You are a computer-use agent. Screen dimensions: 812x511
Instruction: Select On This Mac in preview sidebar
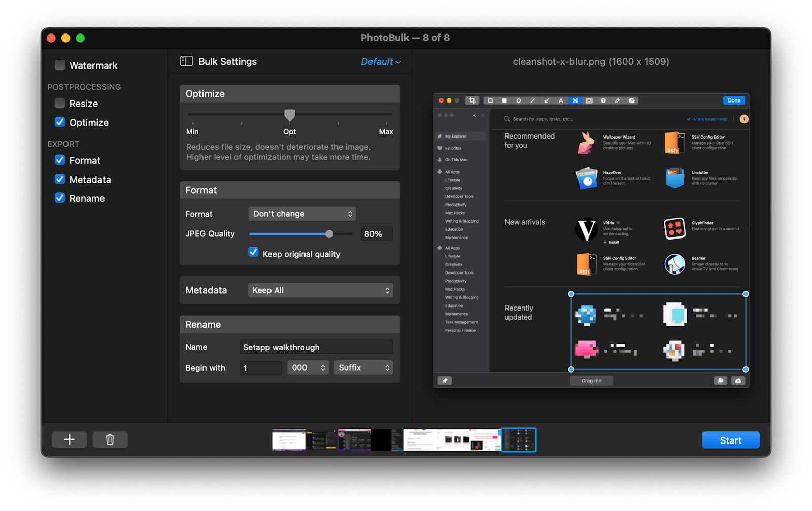(x=456, y=160)
